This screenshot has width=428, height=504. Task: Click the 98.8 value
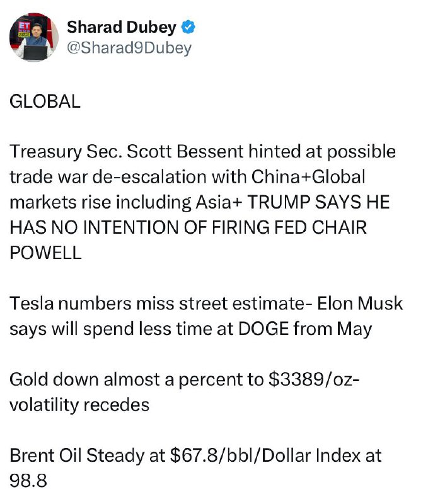coord(28,481)
